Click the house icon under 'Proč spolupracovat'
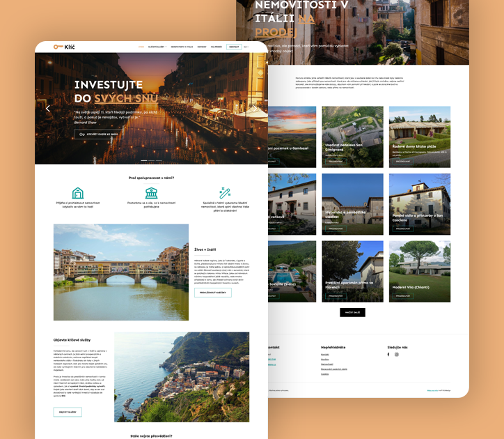Viewport: 504px width, 439px height. (x=78, y=193)
